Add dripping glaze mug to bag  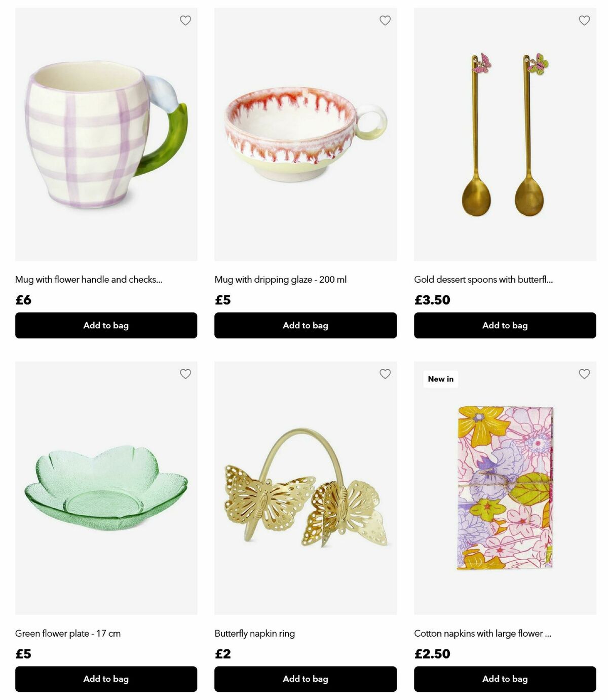[x=306, y=325]
